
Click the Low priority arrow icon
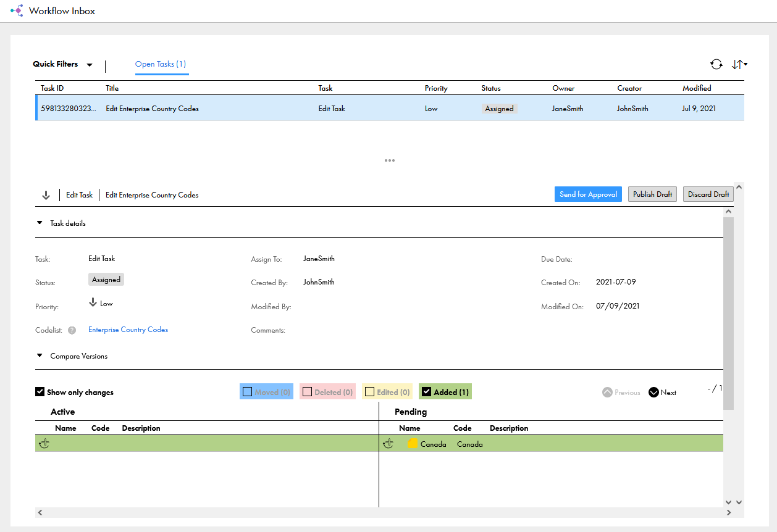tap(93, 302)
